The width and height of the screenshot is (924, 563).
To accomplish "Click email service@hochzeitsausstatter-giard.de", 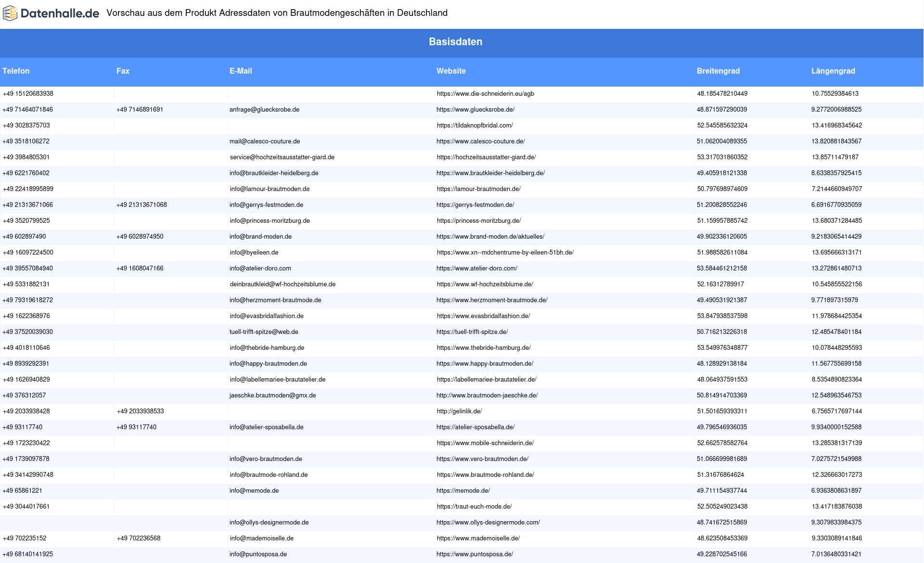I will pyautogui.click(x=282, y=157).
